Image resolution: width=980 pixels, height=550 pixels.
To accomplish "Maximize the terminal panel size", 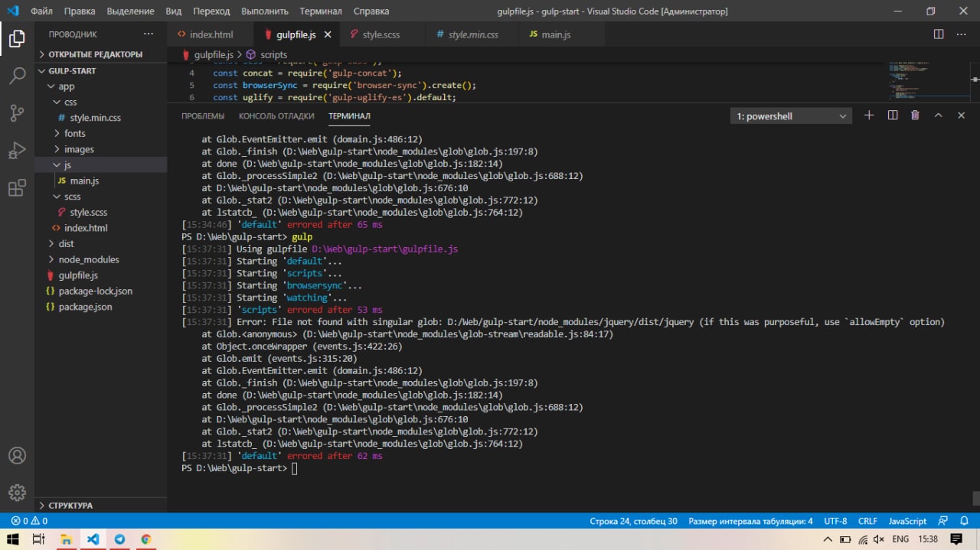I will pyautogui.click(x=938, y=116).
